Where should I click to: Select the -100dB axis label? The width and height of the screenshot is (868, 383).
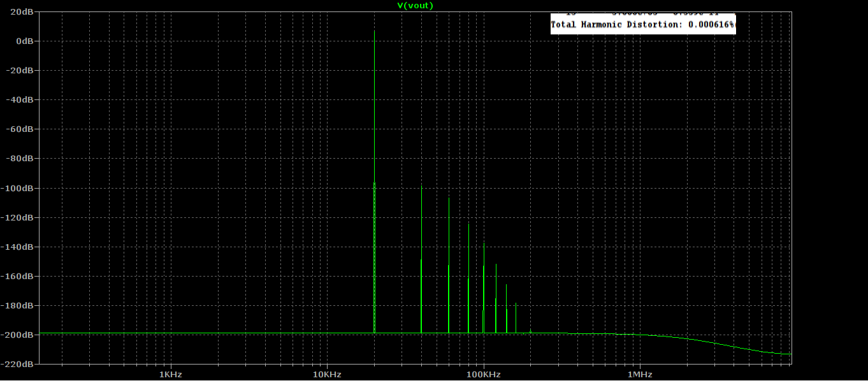click(x=18, y=188)
